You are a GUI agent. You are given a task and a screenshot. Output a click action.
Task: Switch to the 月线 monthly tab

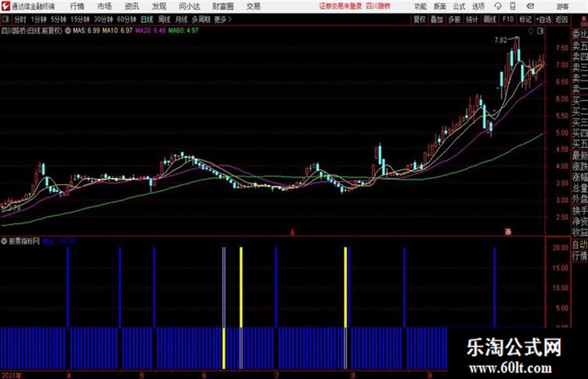click(x=182, y=19)
